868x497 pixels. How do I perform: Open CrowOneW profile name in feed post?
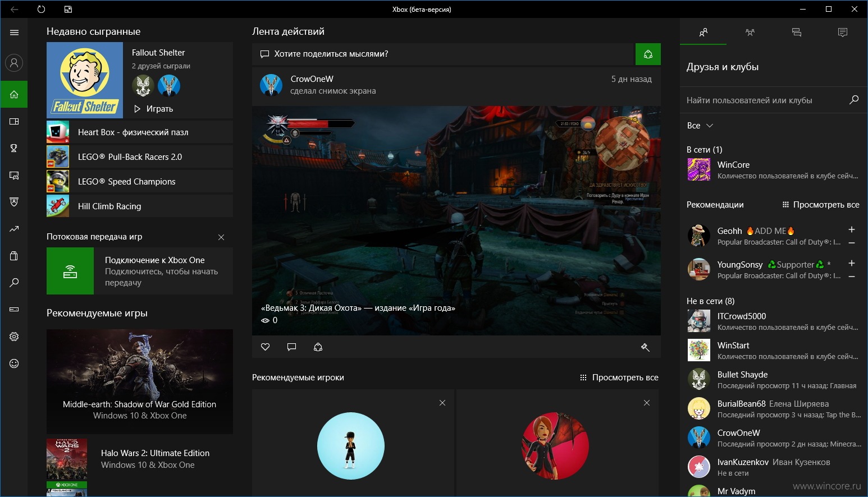point(312,79)
